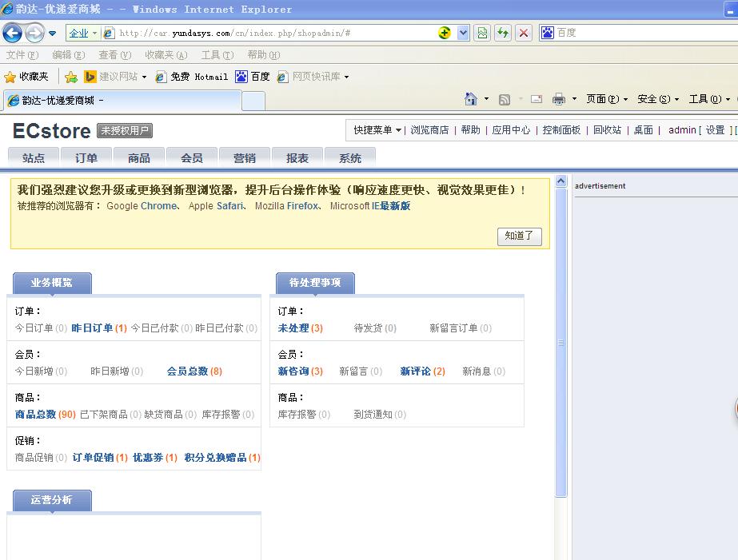Viewport: 738px width, 560px height.
Task: Open the 收藏夹(A) menu
Action: pyautogui.click(x=166, y=55)
